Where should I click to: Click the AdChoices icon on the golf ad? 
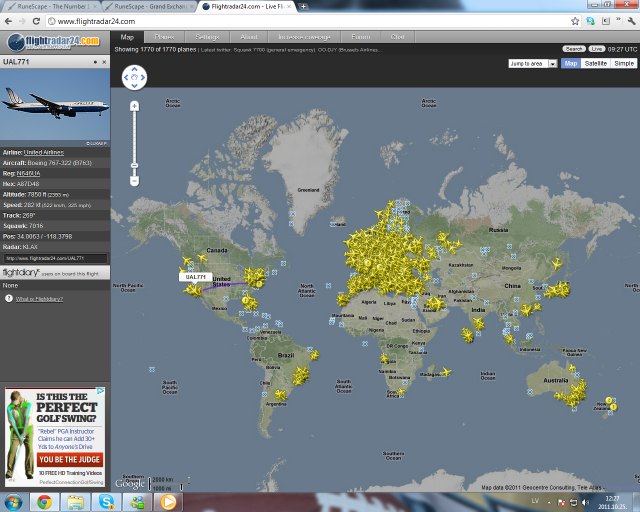(100, 391)
